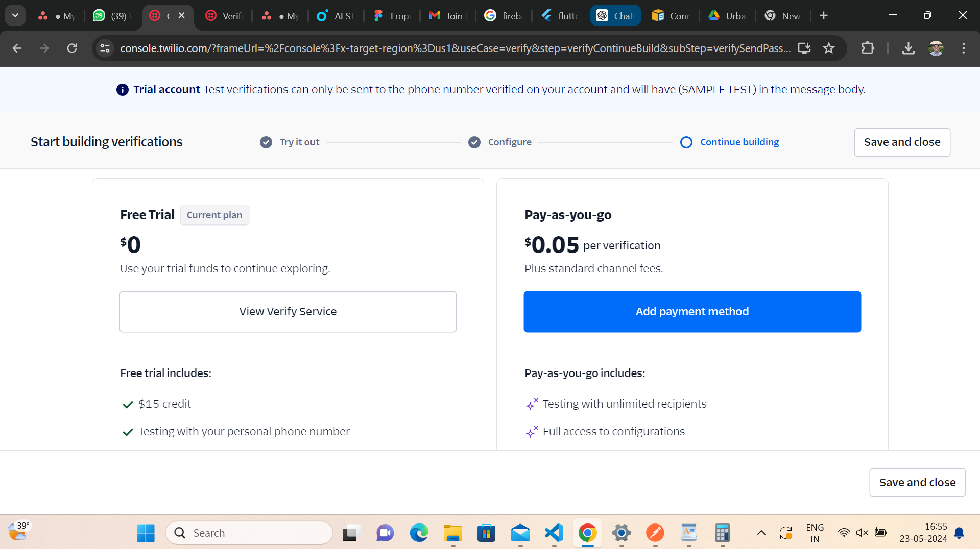The height and width of the screenshot is (549, 980).
Task: Switch to the flutter tab
Action: pyautogui.click(x=560, y=16)
